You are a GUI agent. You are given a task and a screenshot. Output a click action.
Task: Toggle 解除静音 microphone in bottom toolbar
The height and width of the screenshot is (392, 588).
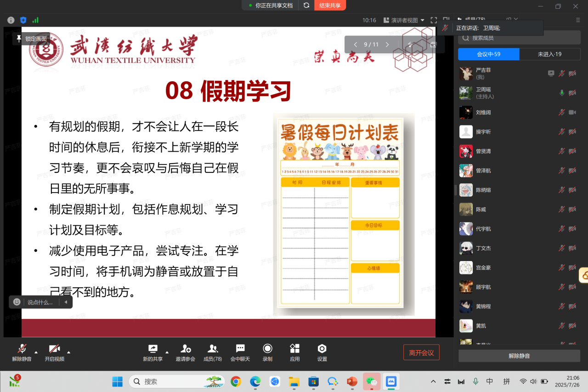tap(22, 349)
